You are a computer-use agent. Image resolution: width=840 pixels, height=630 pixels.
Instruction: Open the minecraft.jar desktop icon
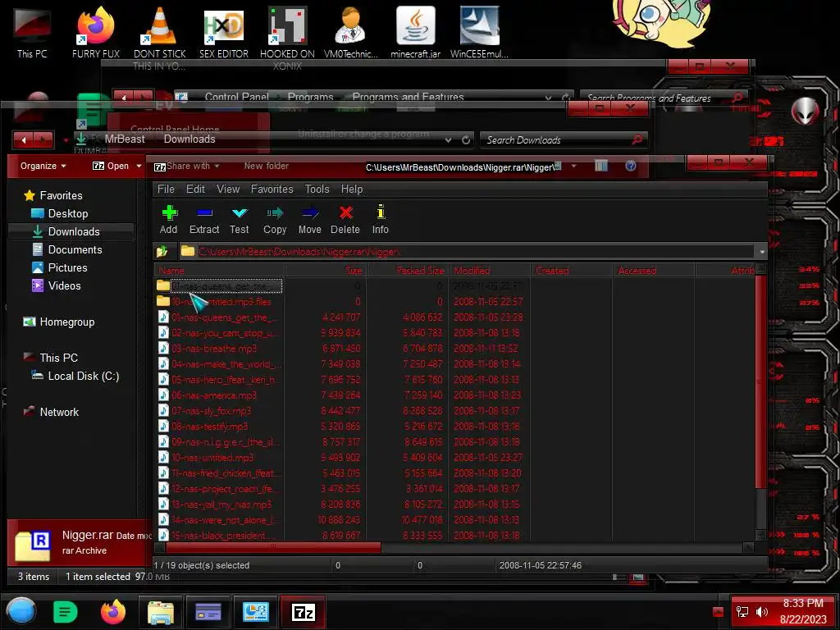pos(416,32)
